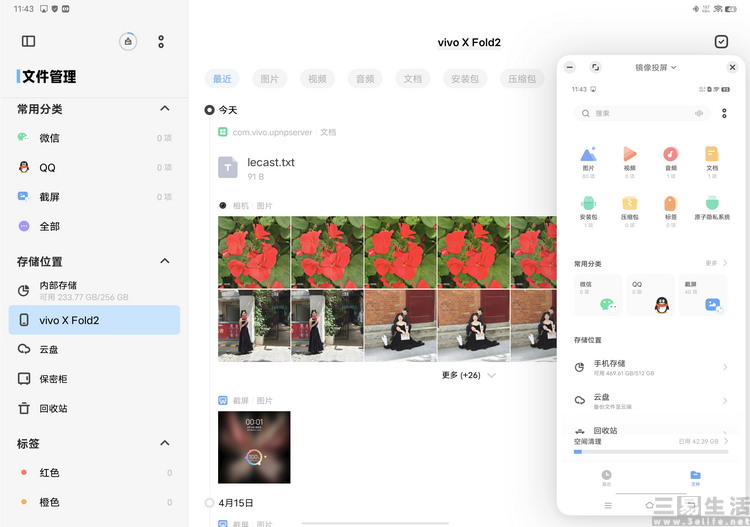The image size is (750, 527).
Task: Click the 4月15日 timeline marker
Action: 209,503
